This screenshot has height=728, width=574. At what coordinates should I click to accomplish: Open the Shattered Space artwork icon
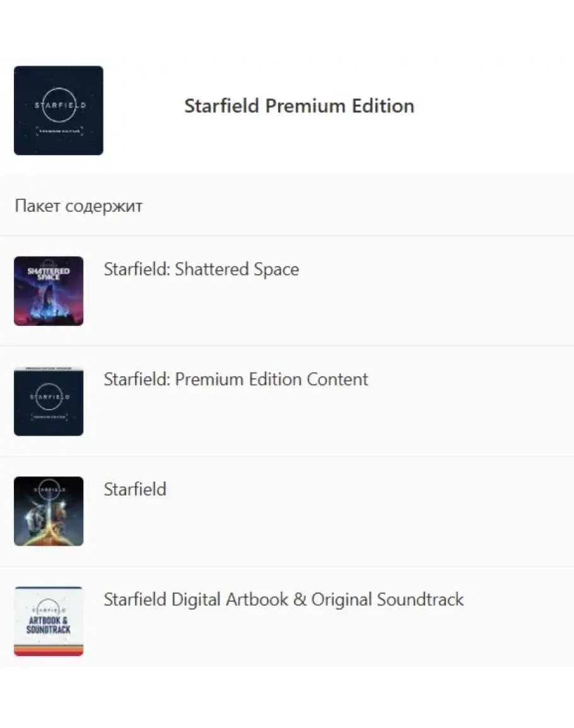(49, 291)
